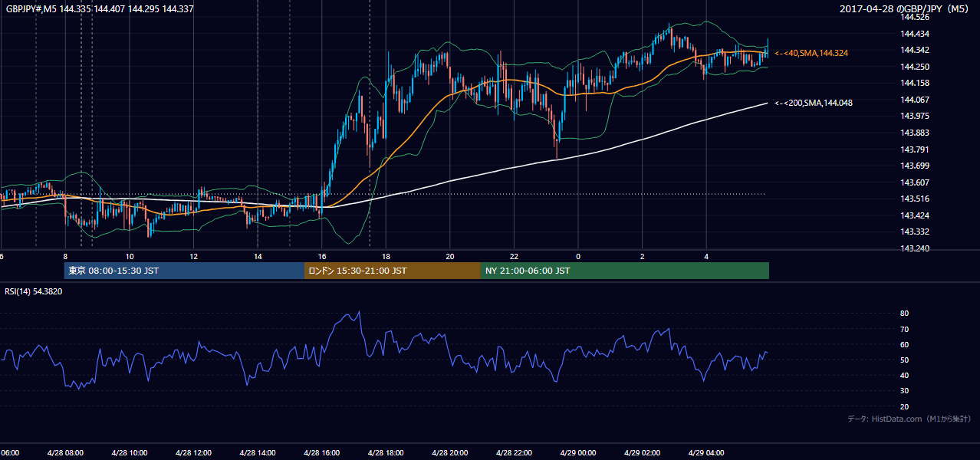Click price axis value 143.791
This screenshot has width=980, height=460.
[x=916, y=149]
